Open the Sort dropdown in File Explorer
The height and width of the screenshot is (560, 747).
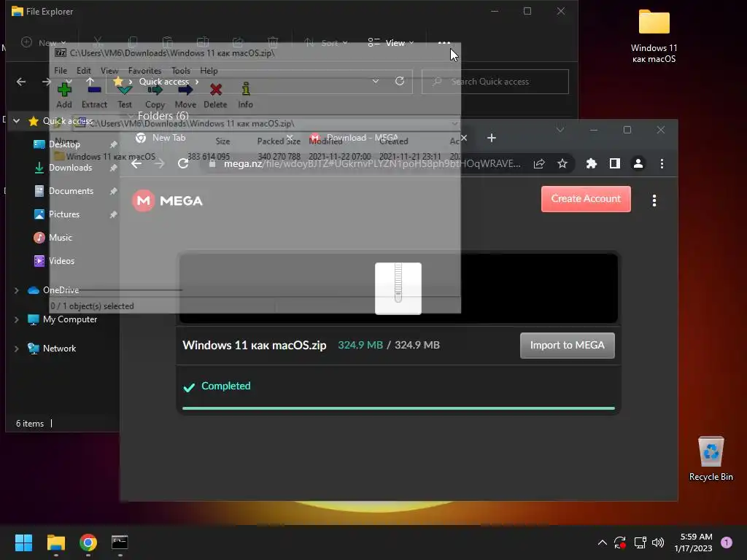(x=325, y=43)
